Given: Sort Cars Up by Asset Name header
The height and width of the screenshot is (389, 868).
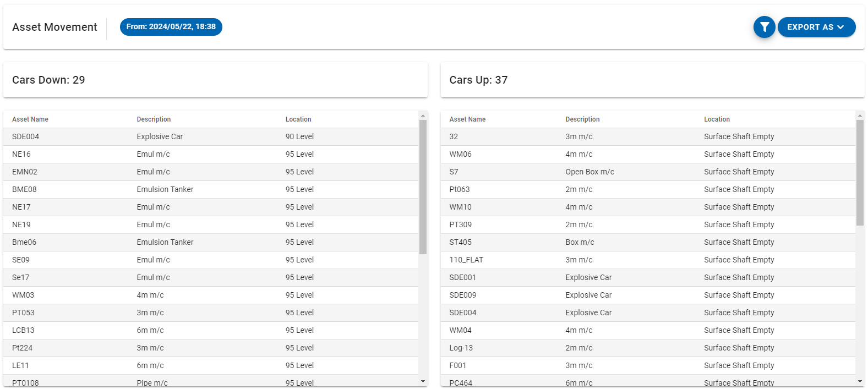Looking at the screenshot, I should coord(467,119).
